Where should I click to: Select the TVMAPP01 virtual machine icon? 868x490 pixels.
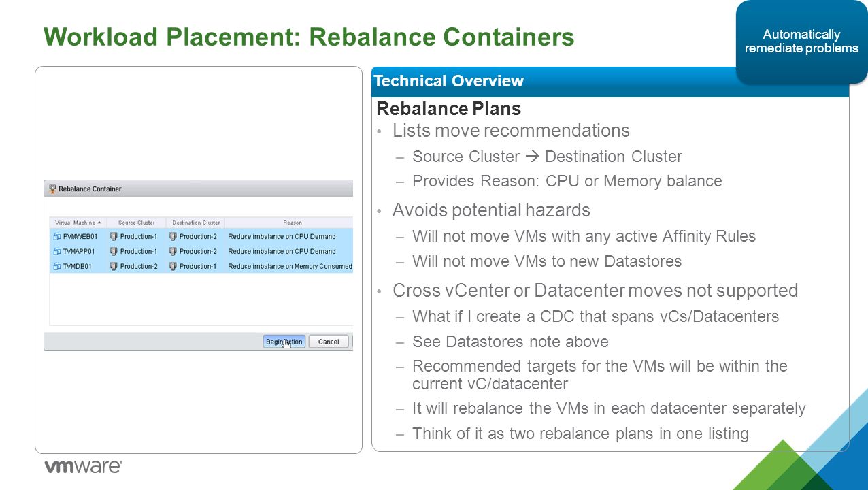tap(57, 252)
